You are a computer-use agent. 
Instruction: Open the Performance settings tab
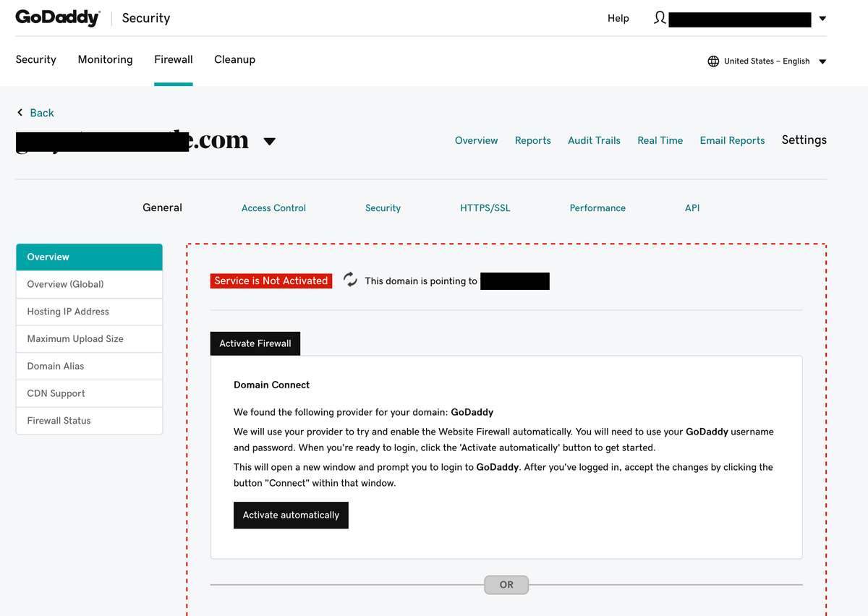pyautogui.click(x=597, y=208)
